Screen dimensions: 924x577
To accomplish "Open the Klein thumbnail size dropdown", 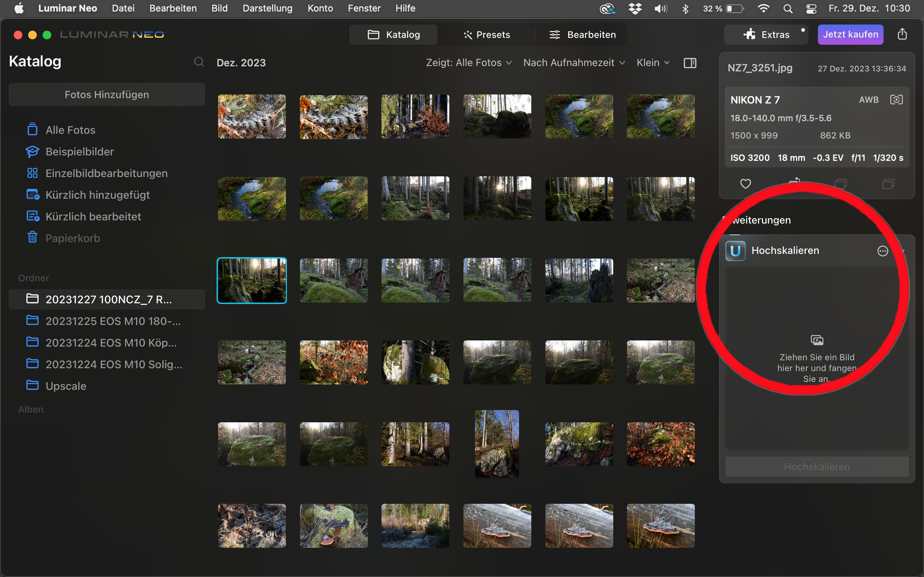I will click(x=653, y=63).
